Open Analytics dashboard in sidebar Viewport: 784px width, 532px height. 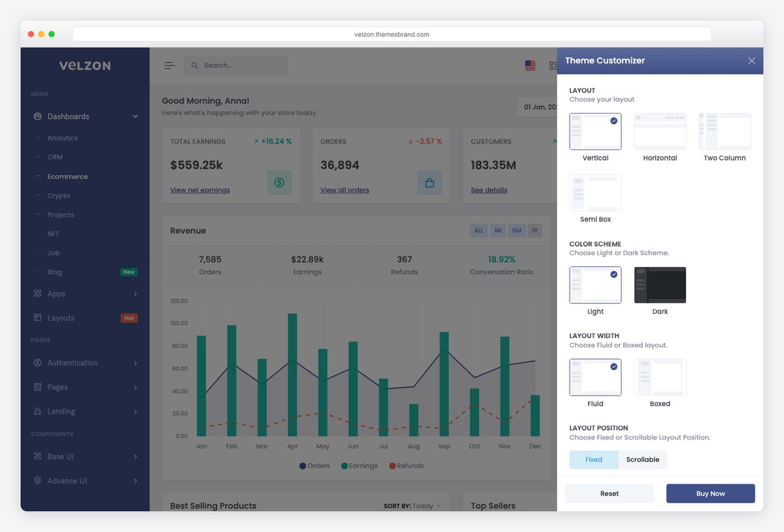62,138
